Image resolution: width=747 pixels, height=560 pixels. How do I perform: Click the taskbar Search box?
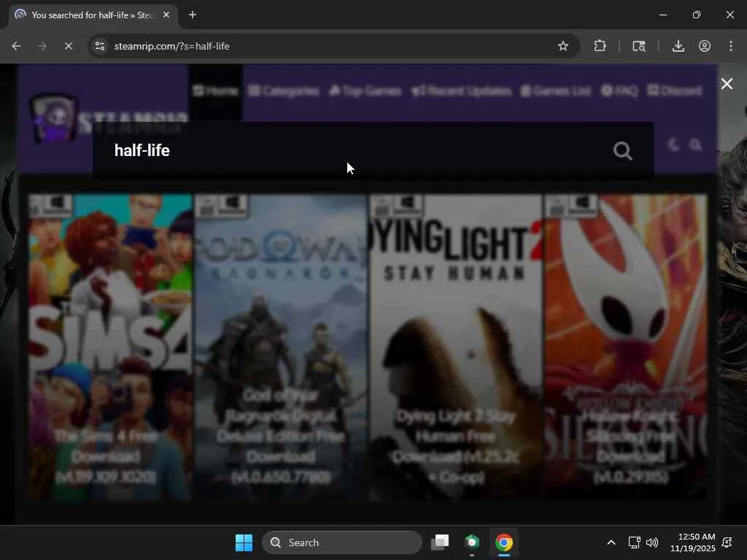(341, 542)
